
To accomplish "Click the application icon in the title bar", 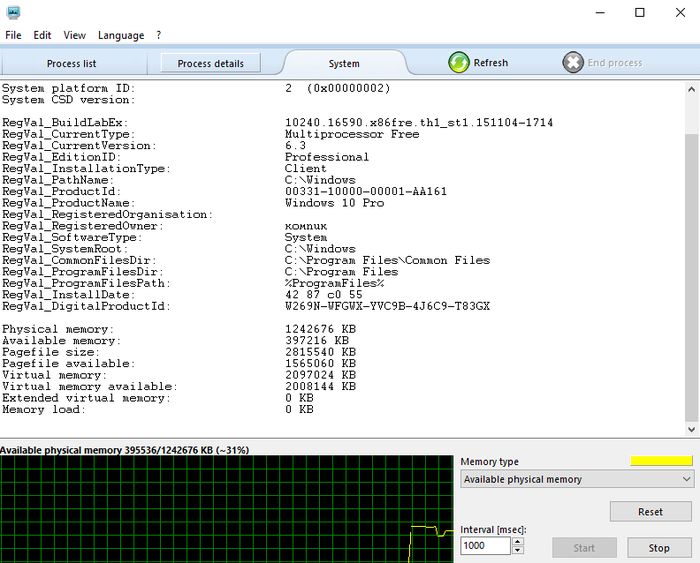I will [12, 12].
